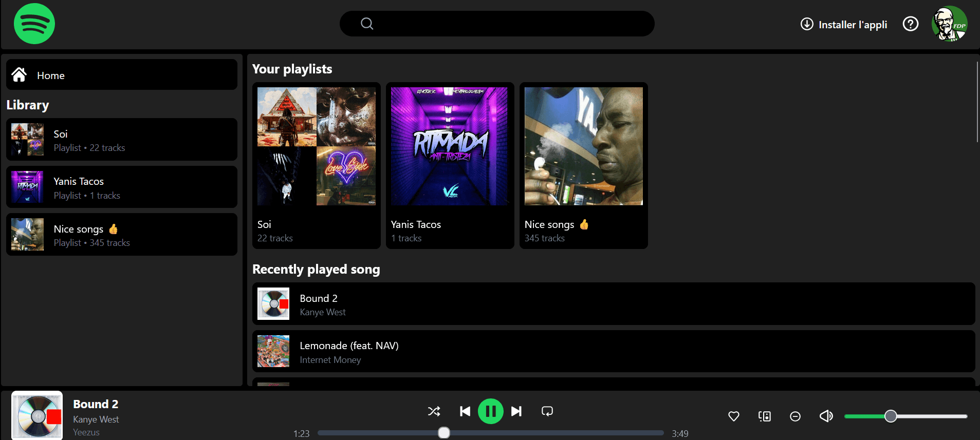This screenshot has width=980, height=440.
Task: Skip to previous track
Action: click(465, 411)
